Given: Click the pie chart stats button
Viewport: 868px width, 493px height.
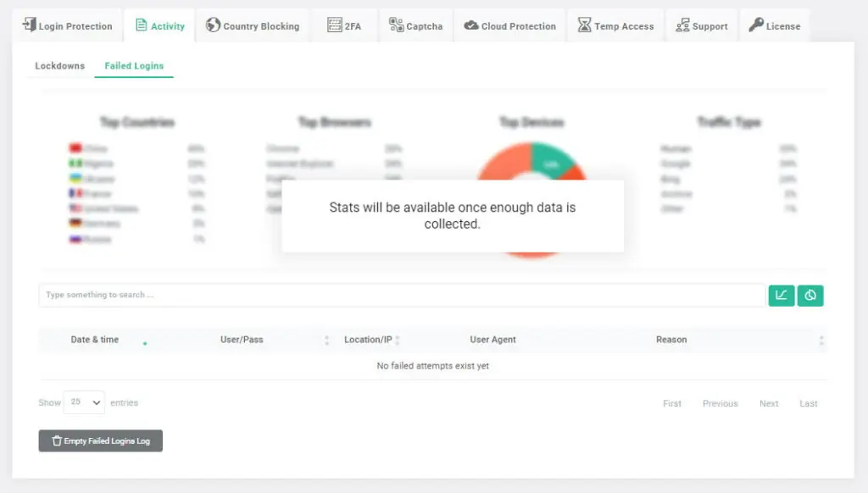Looking at the screenshot, I should pyautogui.click(x=810, y=296).
